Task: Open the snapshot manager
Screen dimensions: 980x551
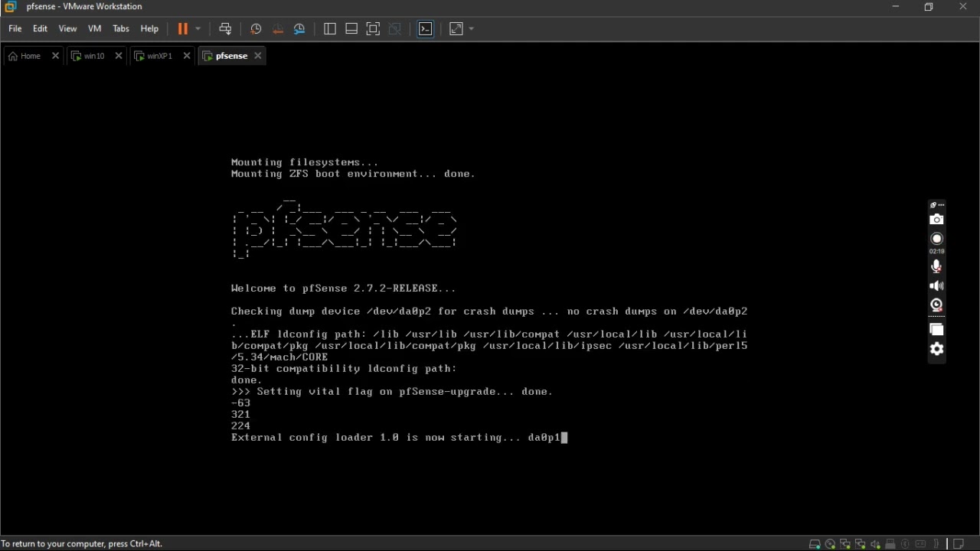Action: pyautogui.click(x=300, y=29)
